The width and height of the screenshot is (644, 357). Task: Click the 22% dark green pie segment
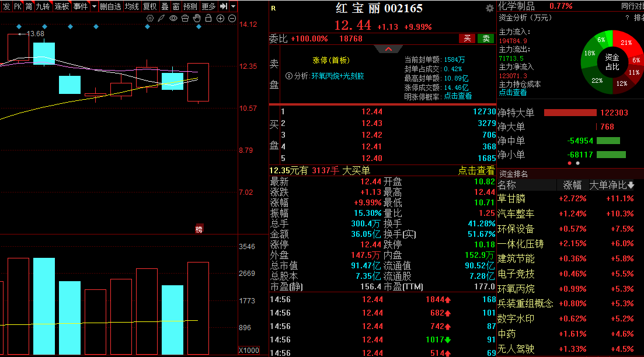(x=597, y=80)
